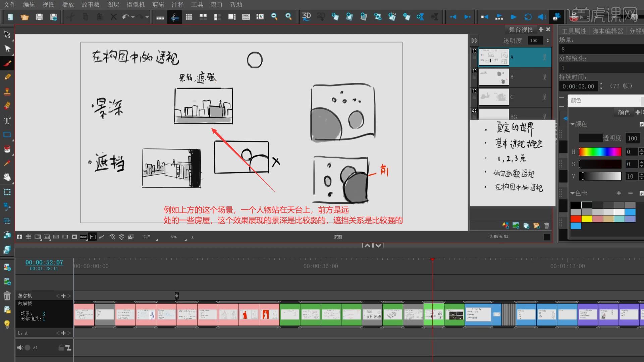Open the 故事板 menu
This screenshot has height=362, width=644.
coord(91,5)
